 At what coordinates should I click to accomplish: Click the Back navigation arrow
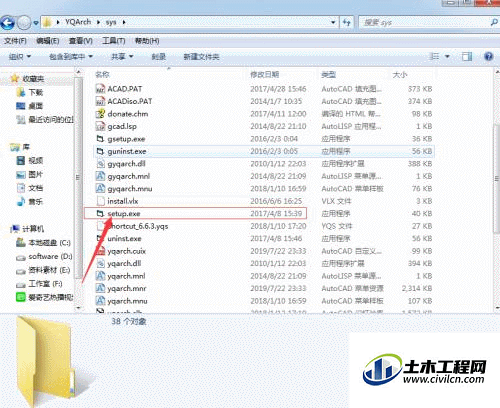[8, 23]
